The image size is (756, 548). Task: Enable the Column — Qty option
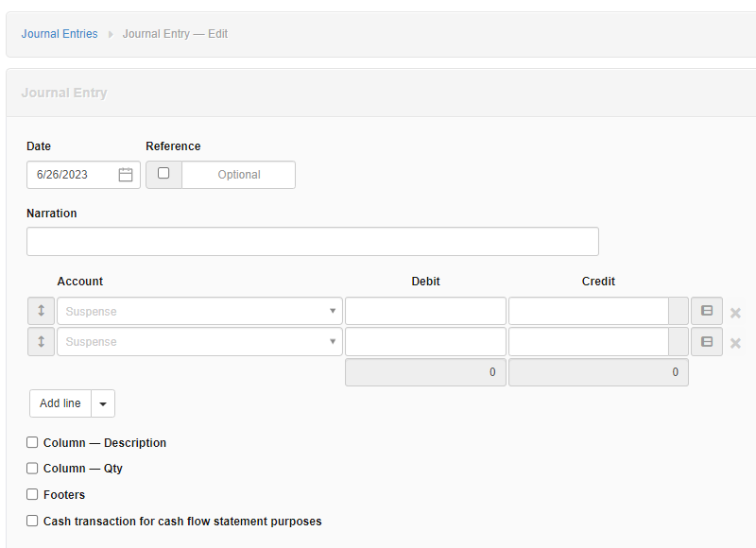pyautogui.click(x=31, y=468)
